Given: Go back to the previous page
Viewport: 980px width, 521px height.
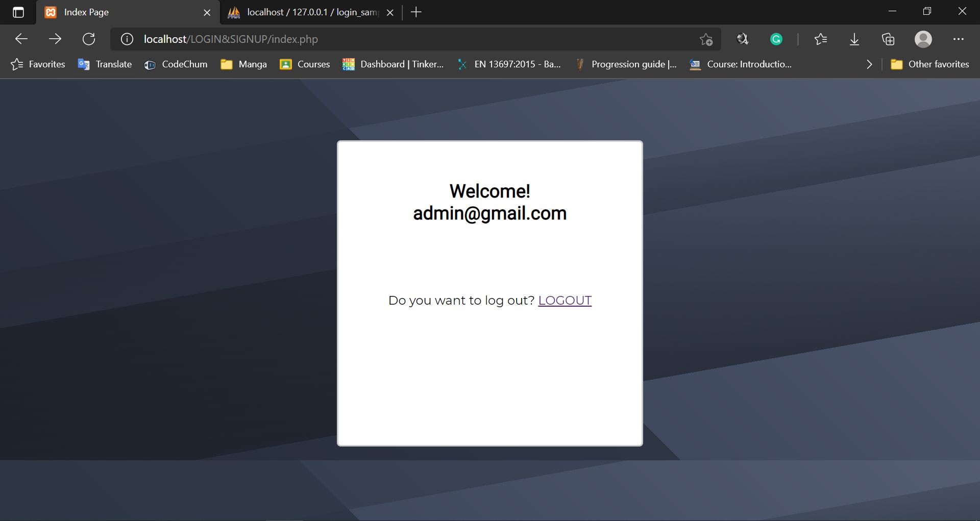Looking at the screenshot, I should [21, 39].
